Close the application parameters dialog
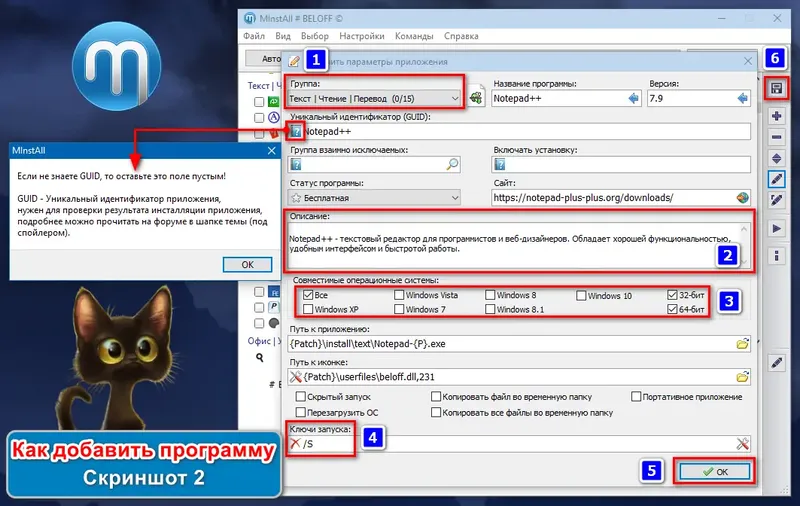This screenshot has height=506, width=800. (x=747, y=61)
